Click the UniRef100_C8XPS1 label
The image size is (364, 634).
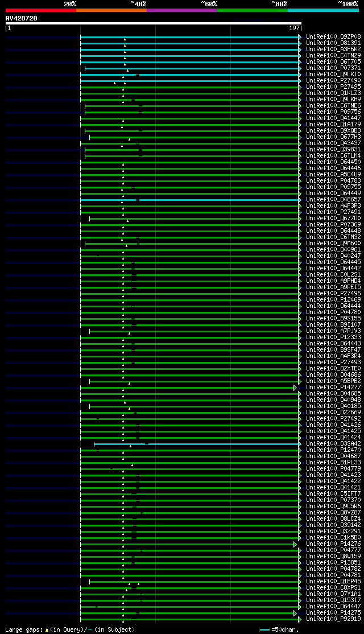tap(333, 588)
